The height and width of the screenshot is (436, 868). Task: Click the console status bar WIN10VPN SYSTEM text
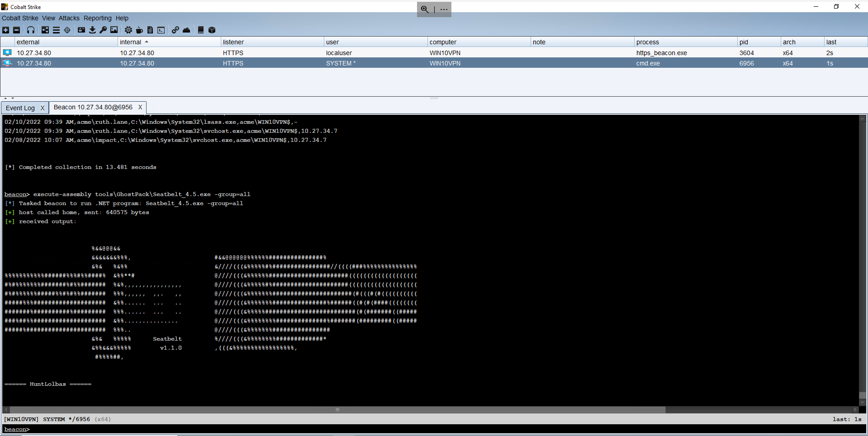57,419
